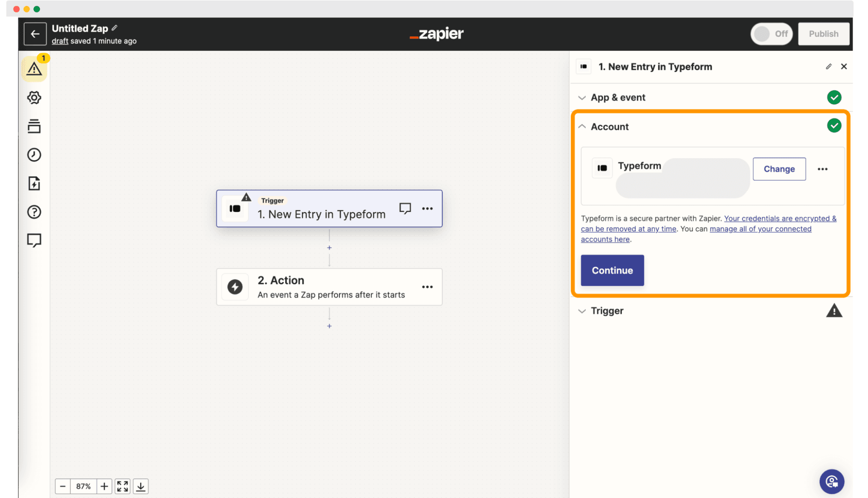Open advanced Zap options via lightning document icon
The width and height of the screenshot is (868, 498).
(x=34, y=183)
